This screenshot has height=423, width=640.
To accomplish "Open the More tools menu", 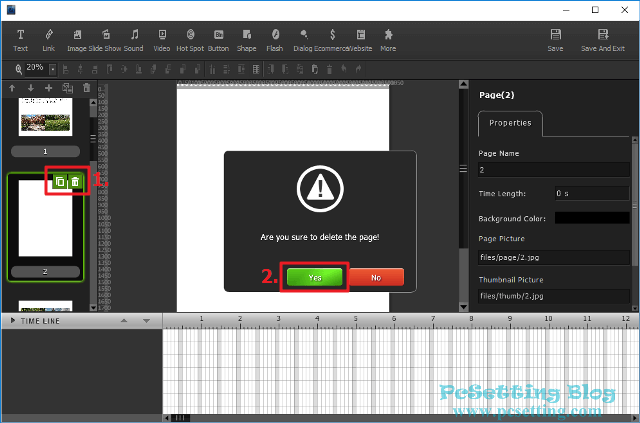I will click(388, 39).
